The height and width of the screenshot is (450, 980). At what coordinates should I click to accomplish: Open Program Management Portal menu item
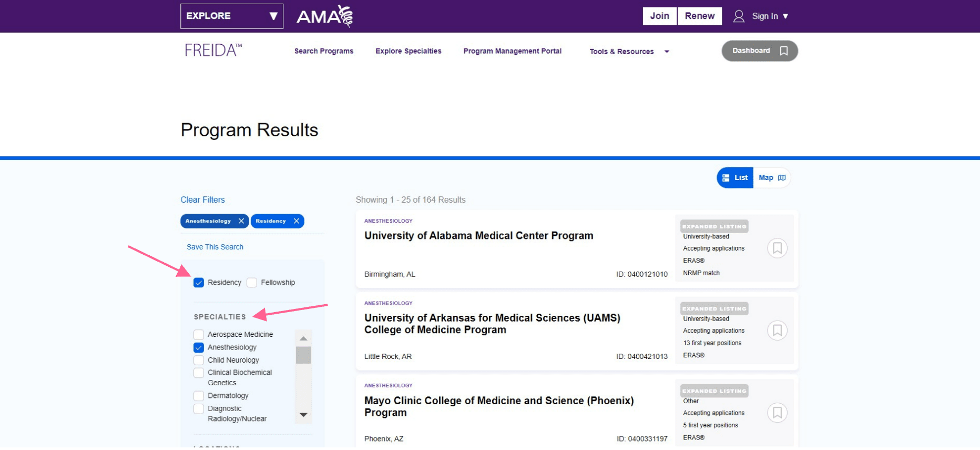point(513,51)
